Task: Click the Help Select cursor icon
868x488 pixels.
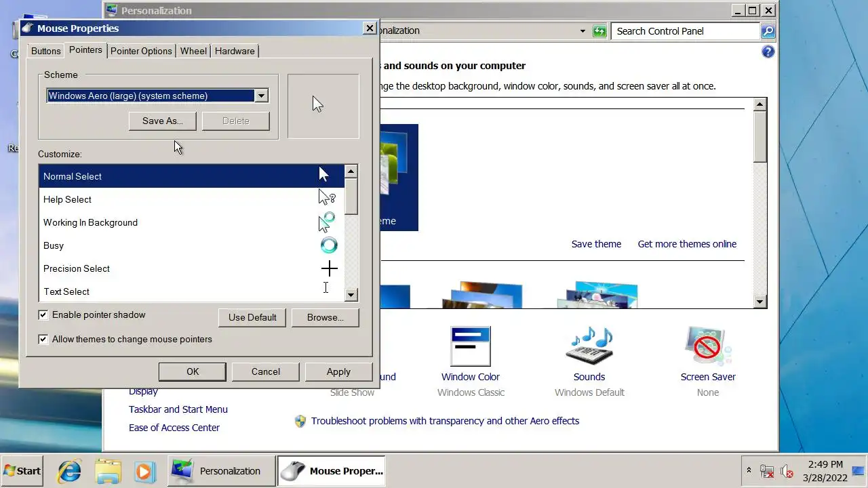Action: click(327, 197)
